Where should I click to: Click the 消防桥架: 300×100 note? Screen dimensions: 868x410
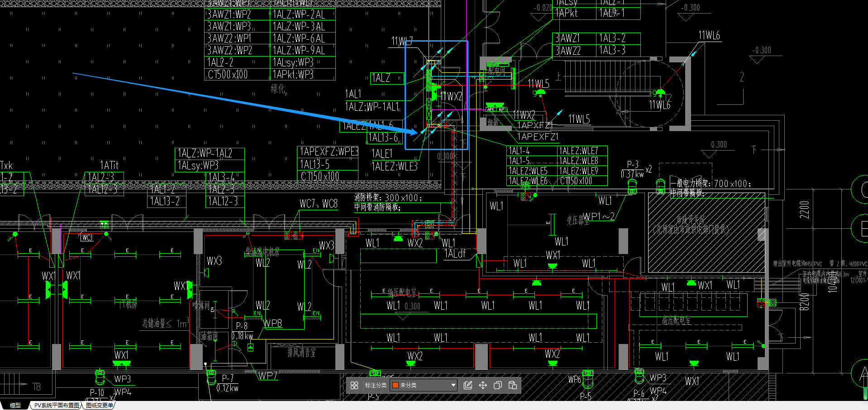[x=388, y=198]
